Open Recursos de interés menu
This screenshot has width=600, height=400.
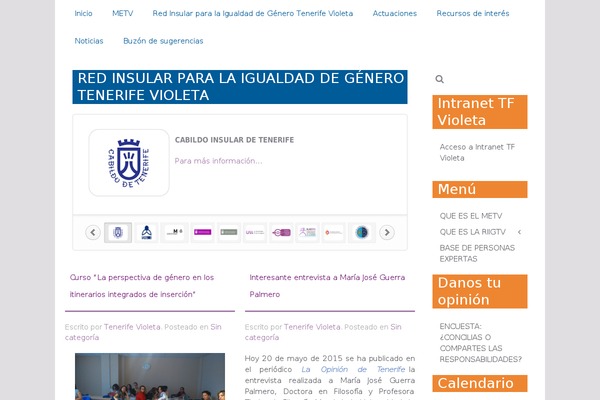[473, 13]
